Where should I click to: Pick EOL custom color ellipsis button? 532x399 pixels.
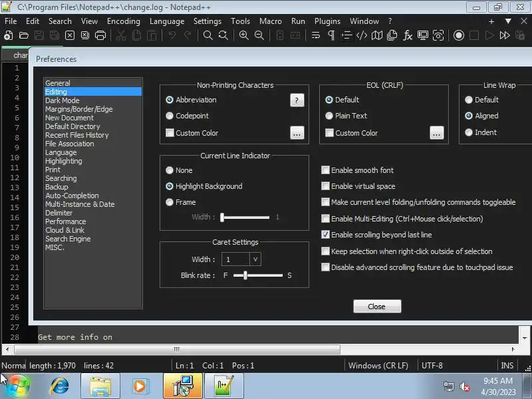click(x=437, y=133)
